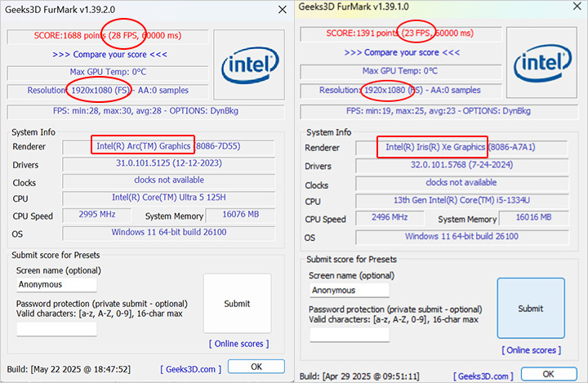Click the 16016 MB system memory value
The height and width of the screenshot is (383, 588).
533,217
